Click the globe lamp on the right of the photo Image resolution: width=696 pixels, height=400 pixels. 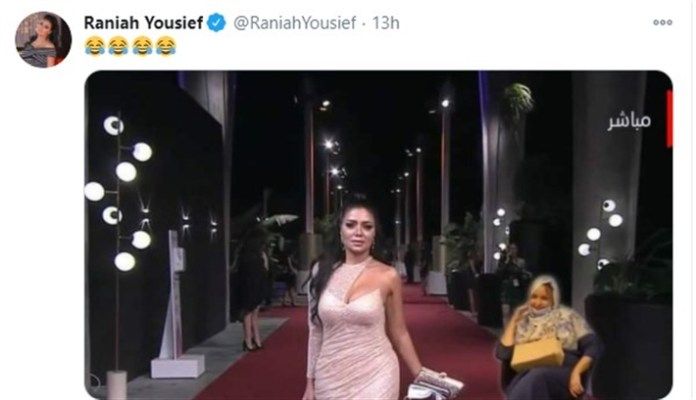pyautogui.click(x=601, y=233)
